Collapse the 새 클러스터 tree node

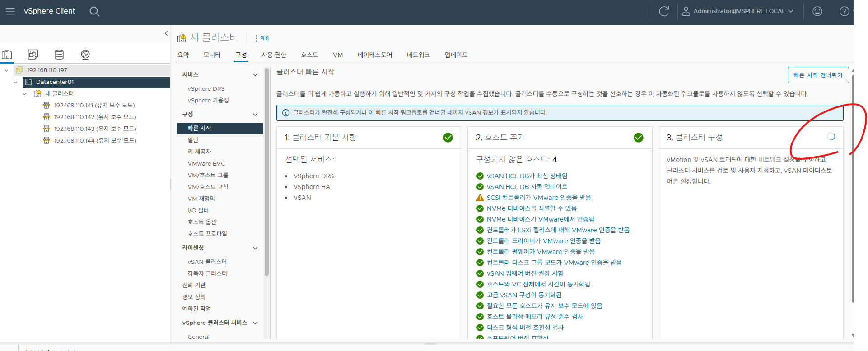[24, 94]
